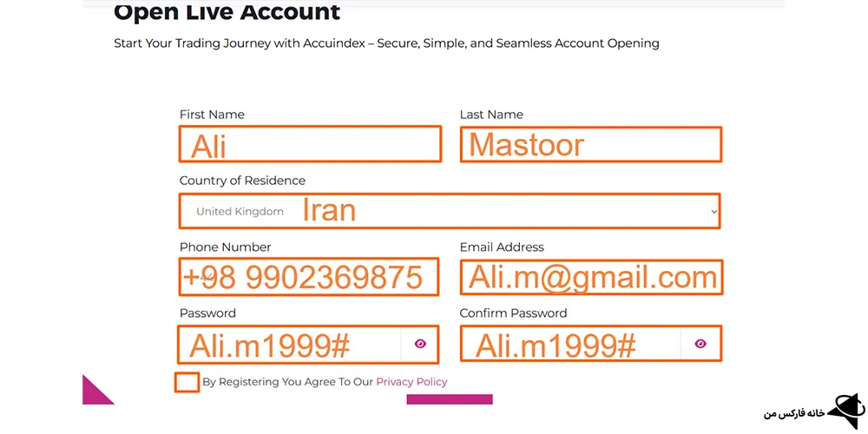Open the Country of Residence dropdown
This screenshot has height=434, width=868.
coord(449,211)
